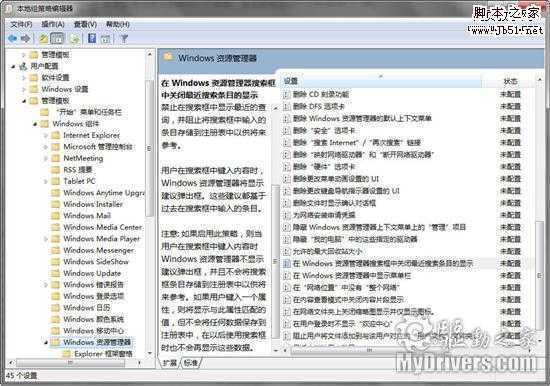Open the 操作(A) menu
Image resolution: width=550 pixels, height=386 pixels.
[53, 24]
